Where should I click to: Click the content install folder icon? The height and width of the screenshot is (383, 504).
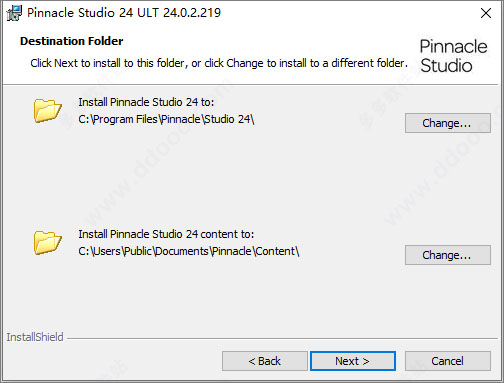tap(47, 242)
